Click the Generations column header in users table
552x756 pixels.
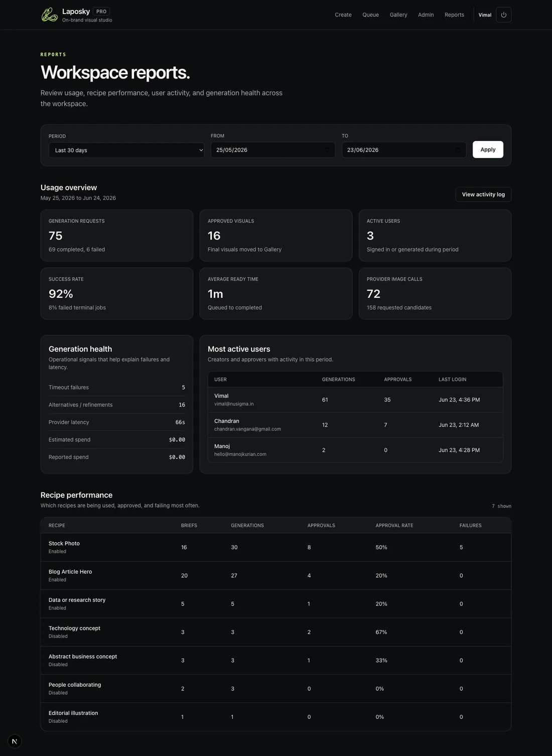point(338,380)
